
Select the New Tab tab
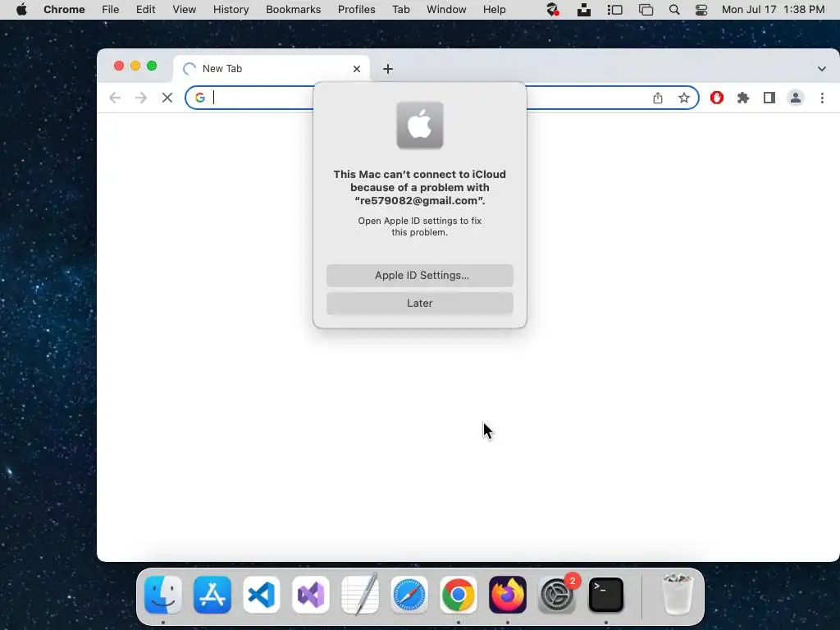pos(272,69)
